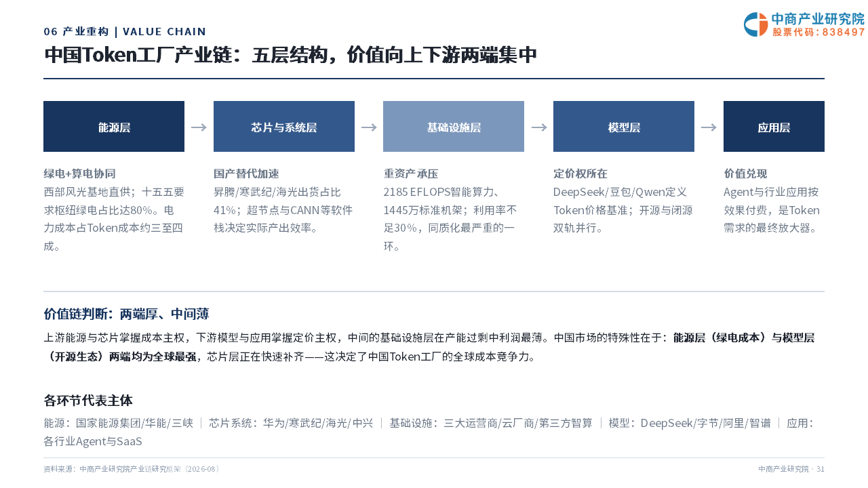The image size is (868, 488).
Task: Click the entry 模型：DeepSeek/字节/阿里/智谱
Action: point(690,424)
